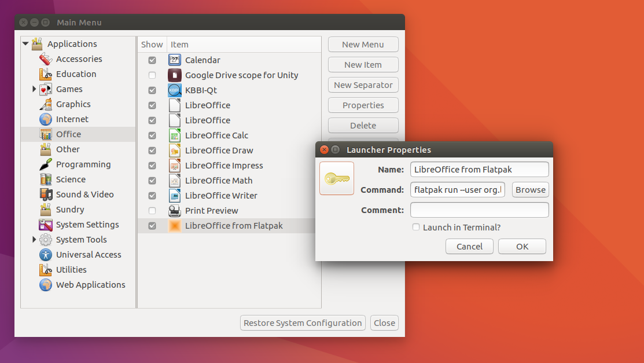Focus the Name input field
Image resolution: width=644 pixels, height=363 pixels.
click(x=479, y=170)
